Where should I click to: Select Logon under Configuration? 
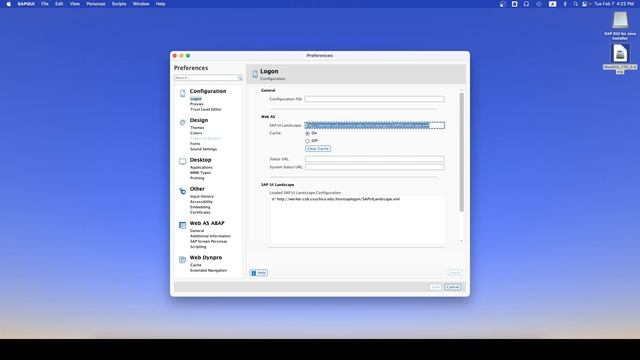tap(196, 99)
